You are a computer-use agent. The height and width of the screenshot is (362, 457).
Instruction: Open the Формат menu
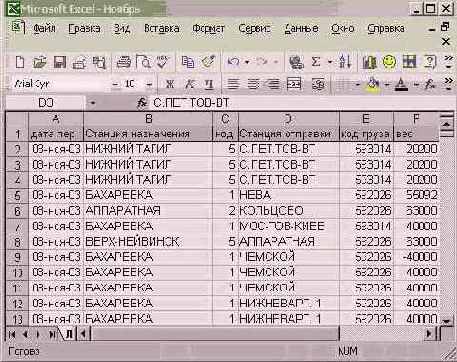tap(209, 29)
